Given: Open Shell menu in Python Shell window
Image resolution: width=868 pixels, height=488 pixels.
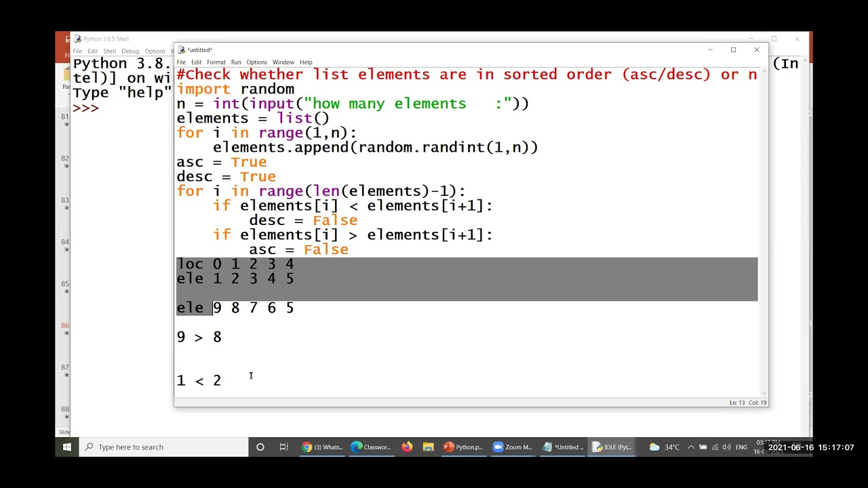Looking at the screenshot, I should click(x=109, y=52).
